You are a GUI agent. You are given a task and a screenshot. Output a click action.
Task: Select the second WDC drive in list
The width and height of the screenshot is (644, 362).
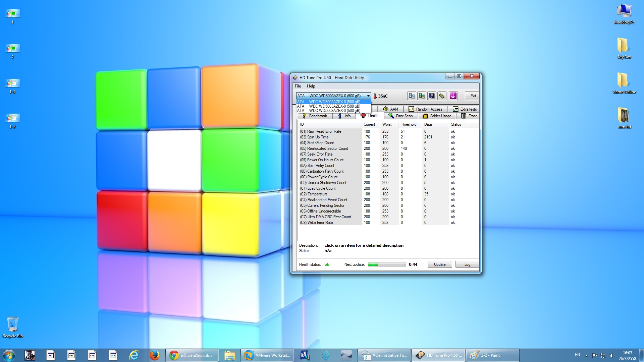(334, 106)
